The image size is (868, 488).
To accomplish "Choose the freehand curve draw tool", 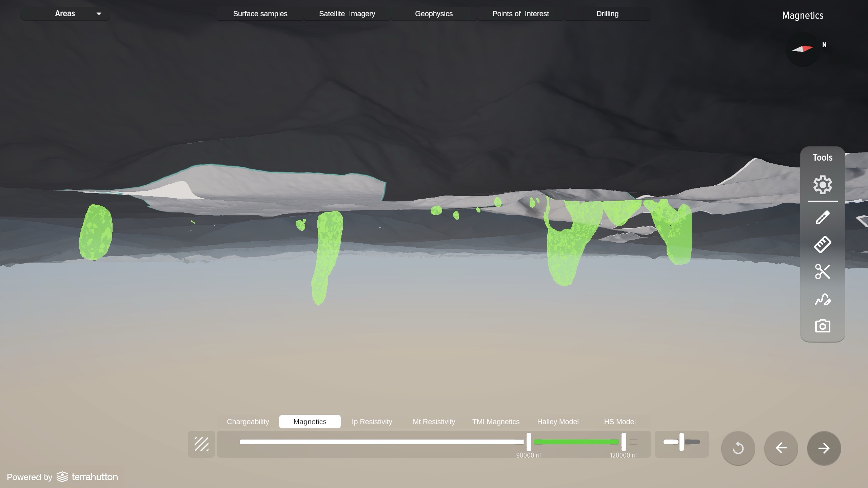I will pos(823,299).
